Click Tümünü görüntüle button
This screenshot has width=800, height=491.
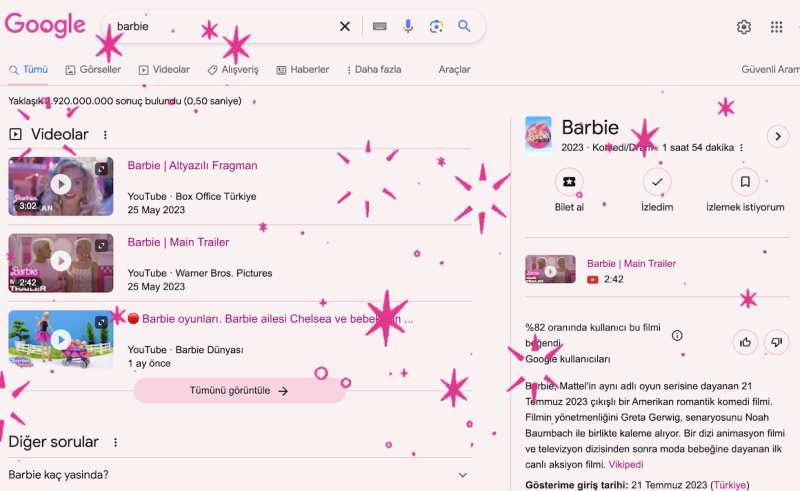point(239,390)
